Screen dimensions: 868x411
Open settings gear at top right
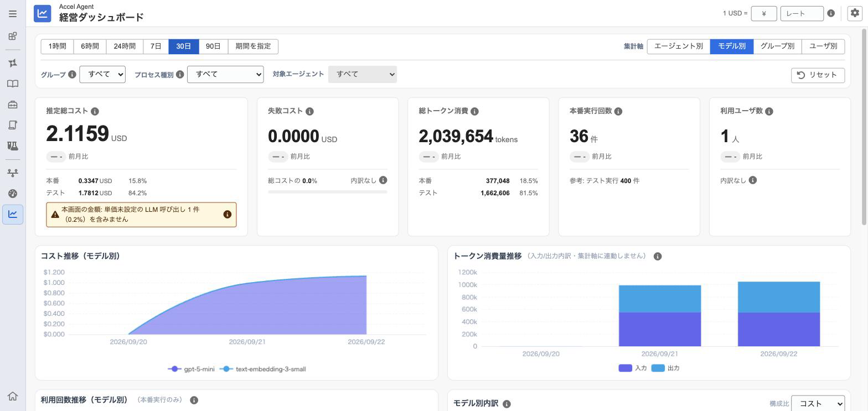click(855, 13)
